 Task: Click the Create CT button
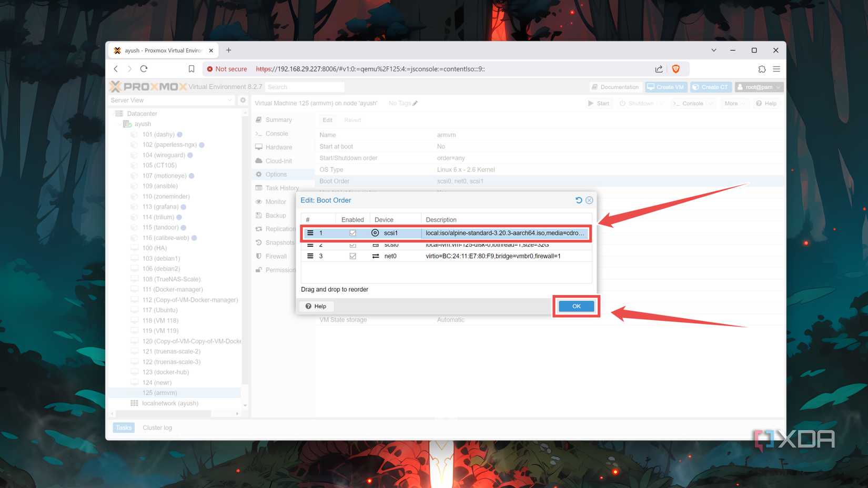click(710, 87)
